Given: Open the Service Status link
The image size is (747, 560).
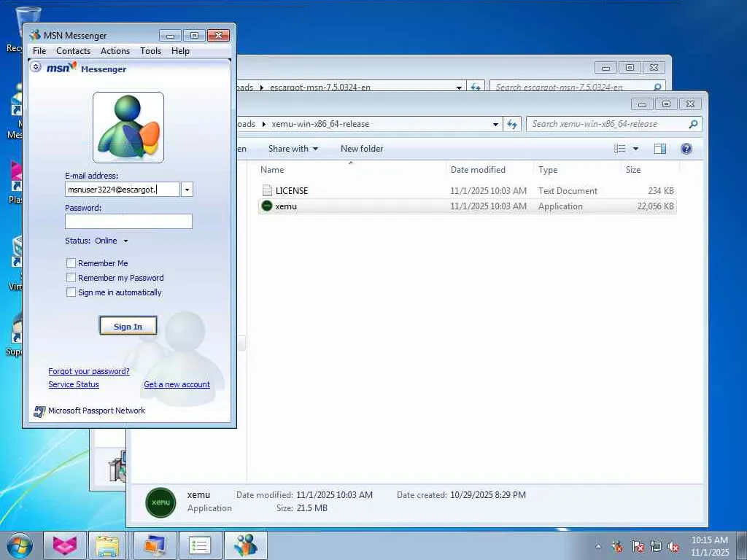Looking at the screenshot, I should tap(74, 384).
